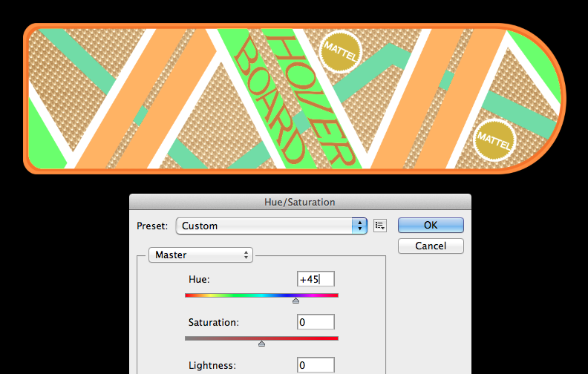The width and height of the screenshot is (588, 374).
Task: Click the Saturation gradient bar
Action: point(262,338)
